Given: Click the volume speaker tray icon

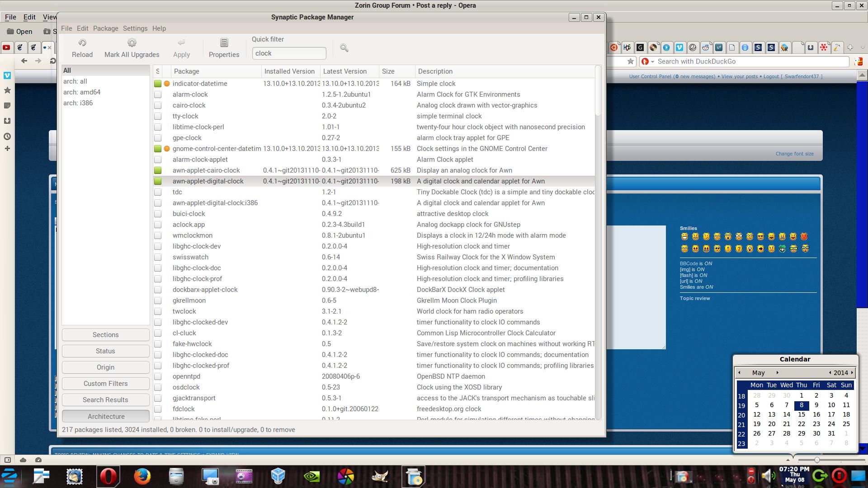Looking at the screenshot, I should pyautogui.click(x=767, y=476).
